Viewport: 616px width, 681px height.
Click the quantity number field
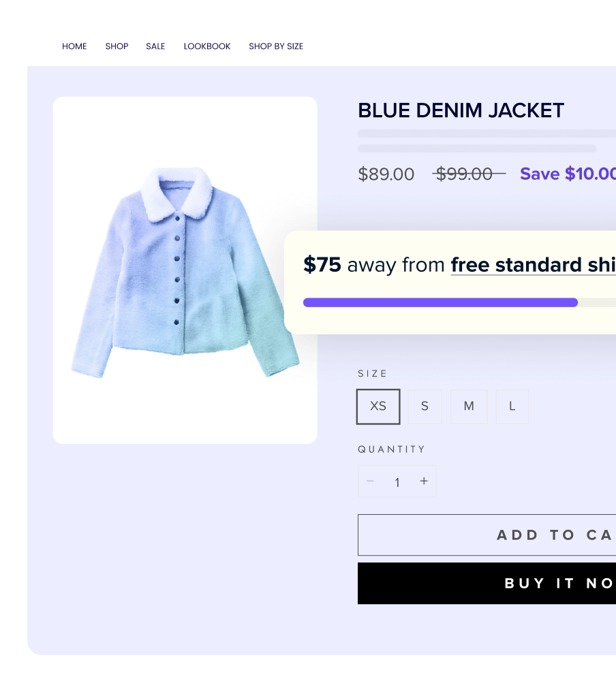(397, 482)
